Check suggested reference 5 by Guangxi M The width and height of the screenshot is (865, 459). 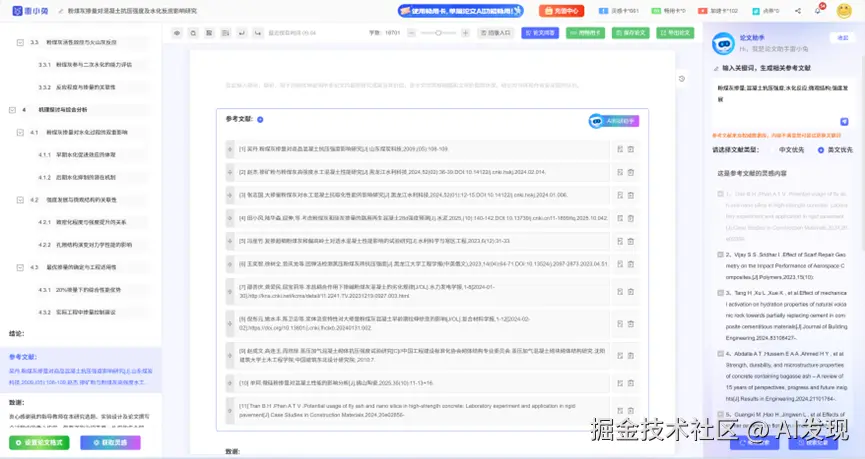click(x=720, y=414)
